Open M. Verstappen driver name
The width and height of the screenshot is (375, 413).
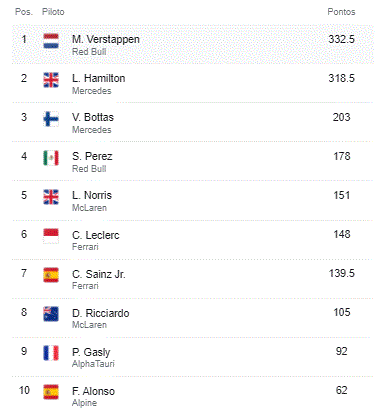106,39
